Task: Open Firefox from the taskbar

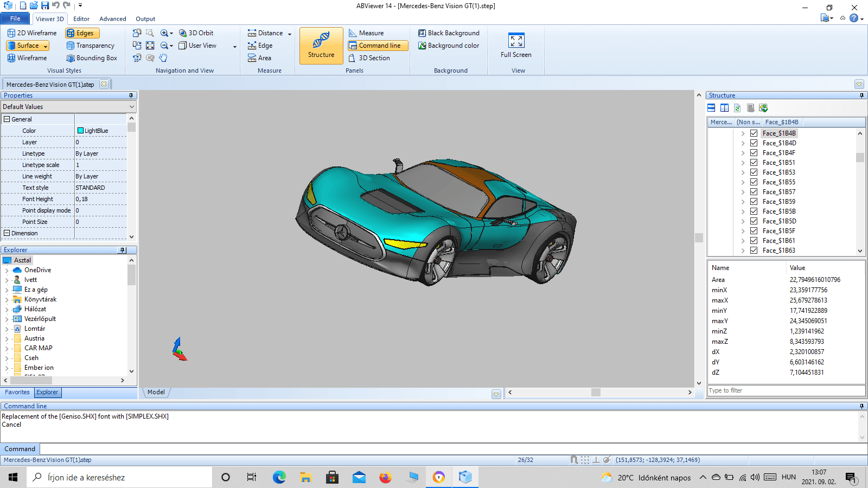Action: coord(385,477)
